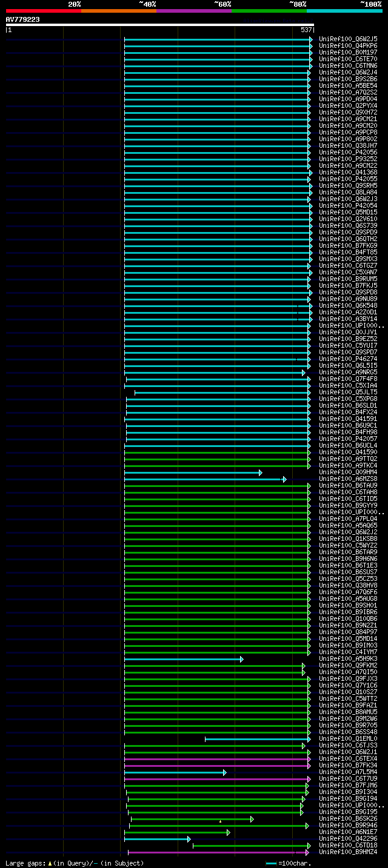Open hit UniRef100_Q6W2J5
Viewport: 388px width, 868px height.
coord(348,39)
